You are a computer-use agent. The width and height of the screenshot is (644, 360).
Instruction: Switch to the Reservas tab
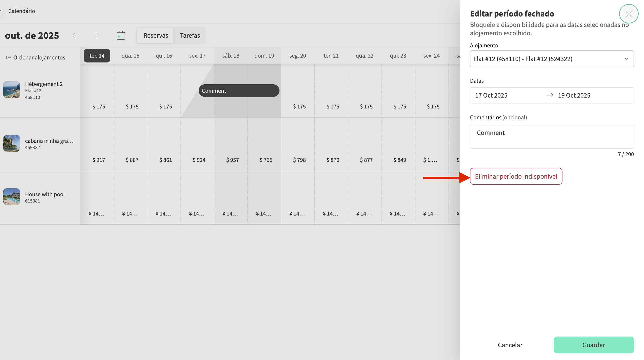155,36
